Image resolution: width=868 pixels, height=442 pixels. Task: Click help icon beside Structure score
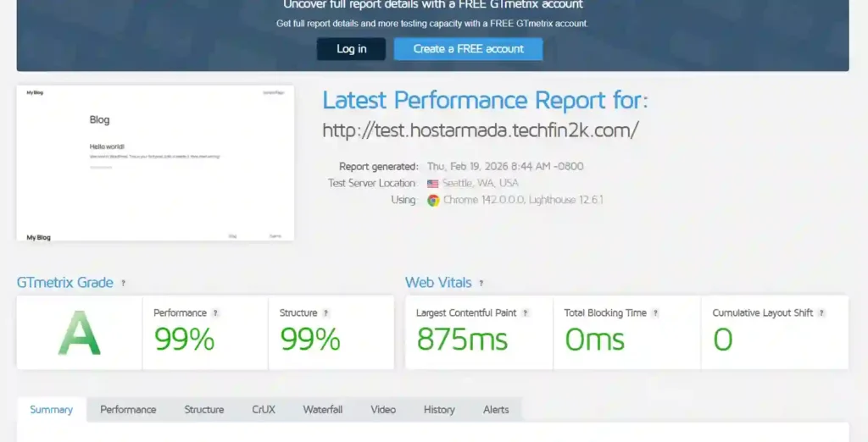pos(326,313)
